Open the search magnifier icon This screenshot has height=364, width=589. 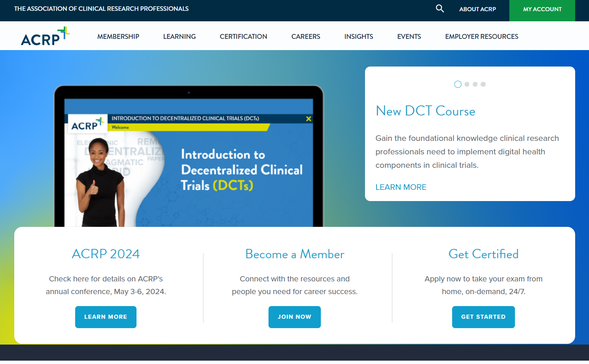[x=440, y=9]
